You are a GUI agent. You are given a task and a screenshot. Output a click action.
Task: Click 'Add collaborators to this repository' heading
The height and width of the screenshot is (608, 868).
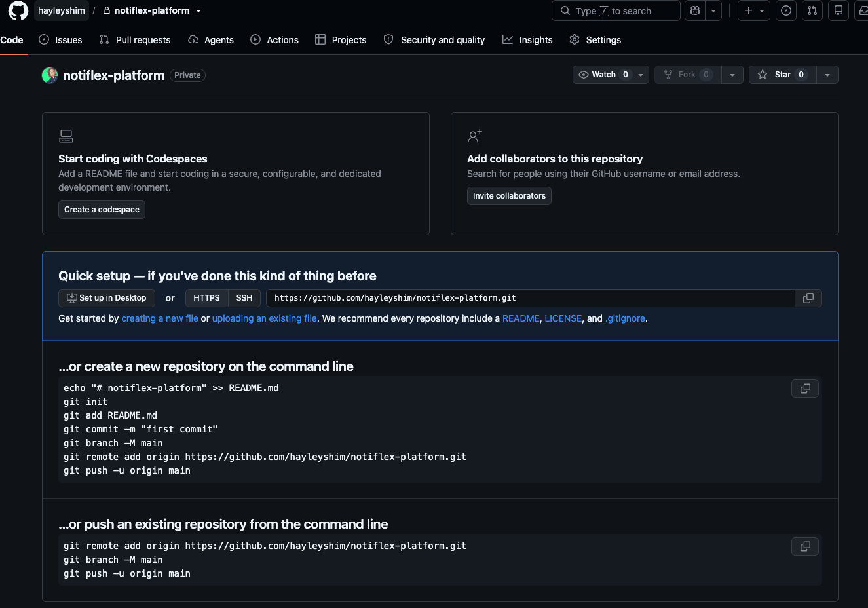(x=555, y=159)
